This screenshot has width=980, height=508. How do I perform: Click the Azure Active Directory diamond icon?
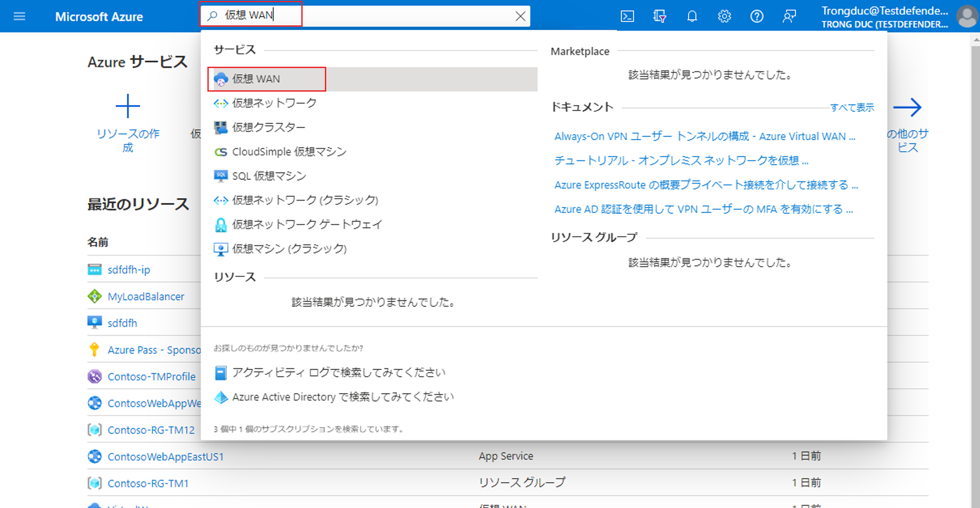coord(221,397)
